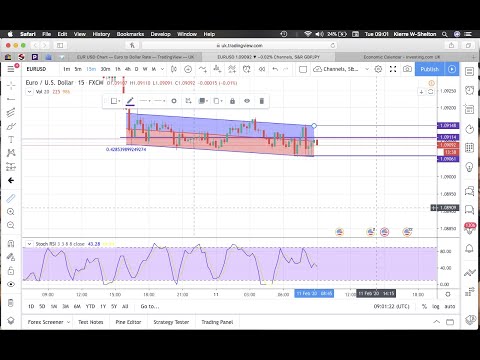Screen dimensions: 480x360
Task: Open the pitchfork/Gann tools in left toolbar
Action: pyautogui.click(x=11, y=112)
